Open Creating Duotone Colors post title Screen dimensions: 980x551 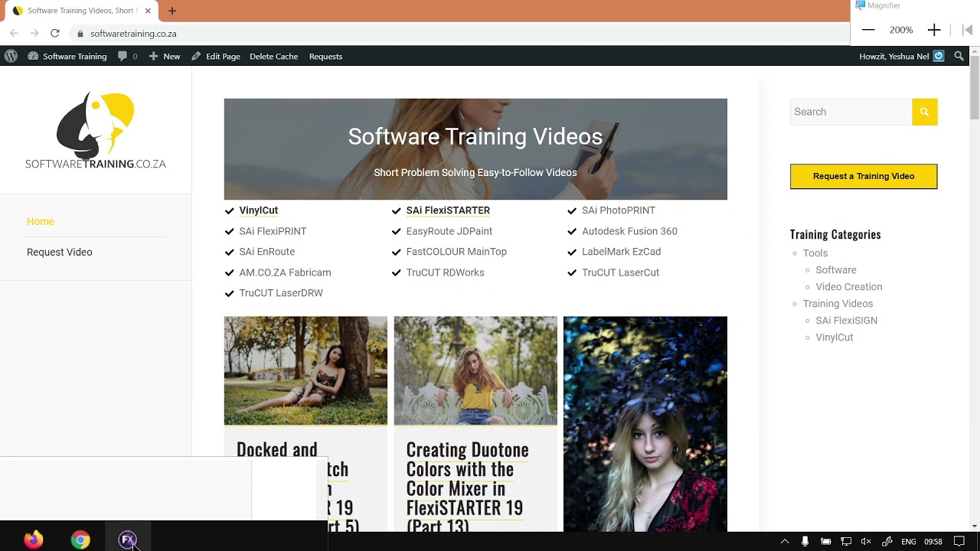pos(467,488)
